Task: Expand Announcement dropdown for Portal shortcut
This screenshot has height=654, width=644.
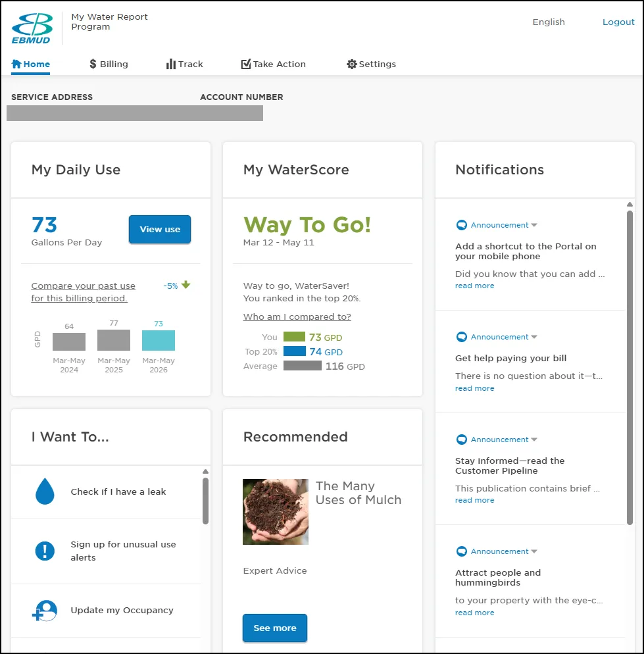Action: click(x=534, y=225)
